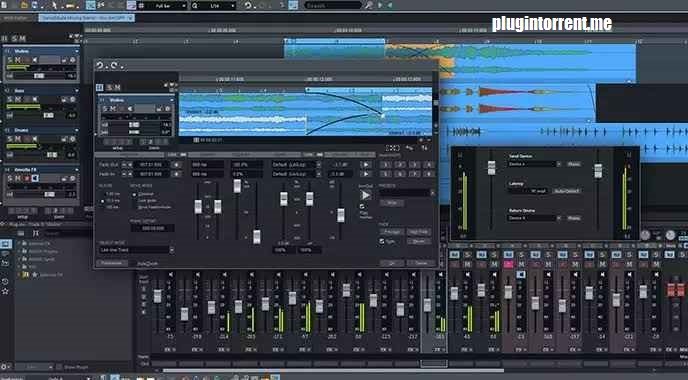Open the Return Device dropdown
The height and width of the screenshot is (380, 688).
(x=534, y=218)
